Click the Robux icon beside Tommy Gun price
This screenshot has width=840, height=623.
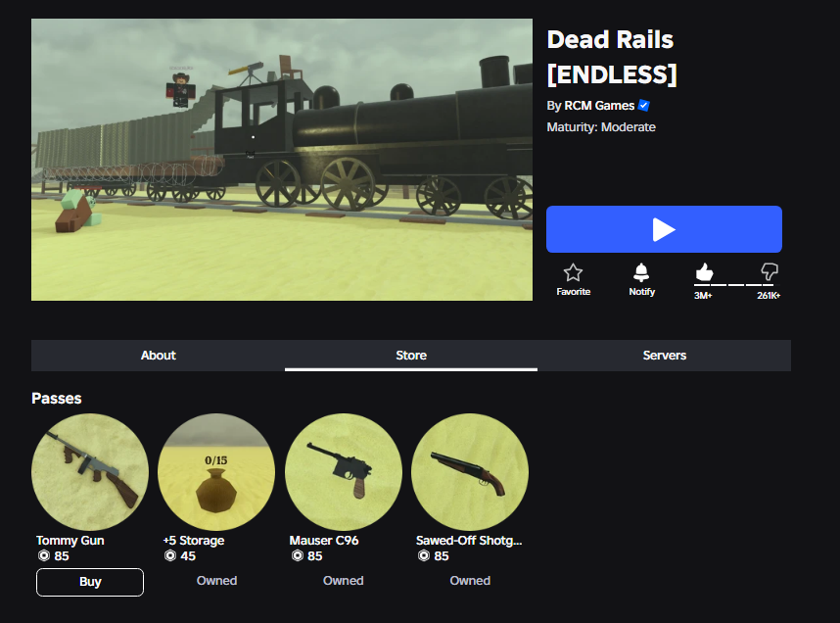(x=44, y=556)
